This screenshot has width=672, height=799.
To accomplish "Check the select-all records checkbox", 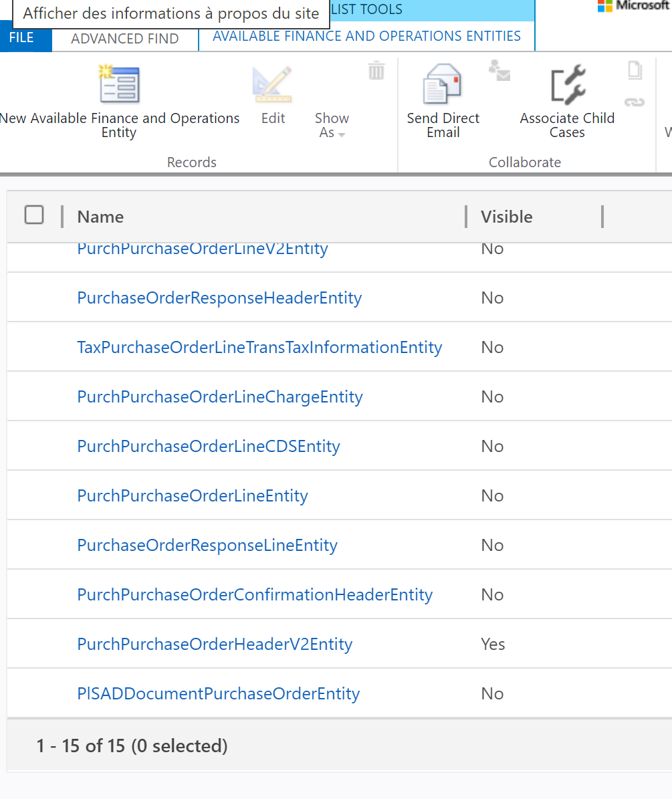I will point(34,215).
